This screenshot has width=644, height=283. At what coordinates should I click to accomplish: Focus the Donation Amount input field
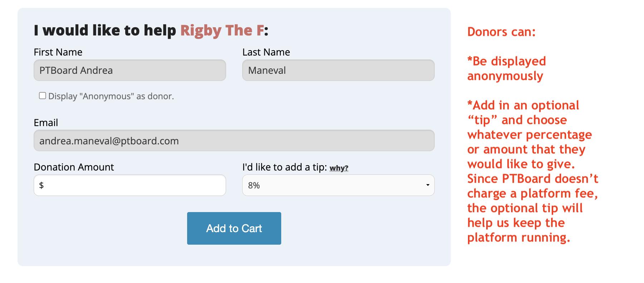pos(130,185)
